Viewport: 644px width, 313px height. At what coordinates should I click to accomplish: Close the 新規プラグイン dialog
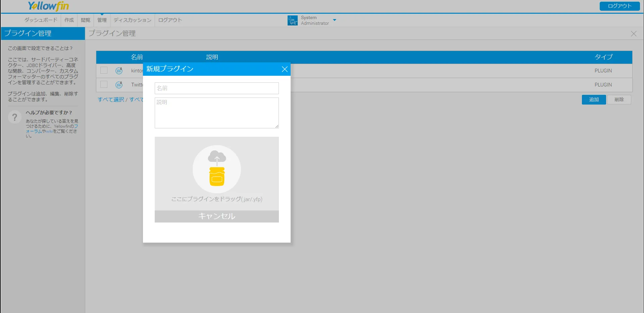(x=285, y=69)
